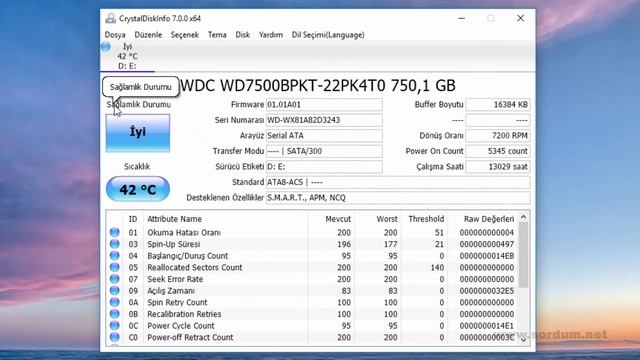Click the status icon for Okuma Hatası Oranı
Image resolution: width=640 pixels, height=360 pixels.
coord(115,232)
